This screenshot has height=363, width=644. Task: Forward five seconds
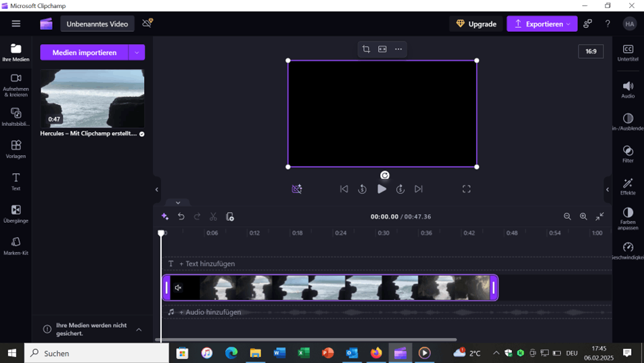click(x=400, y=189)
